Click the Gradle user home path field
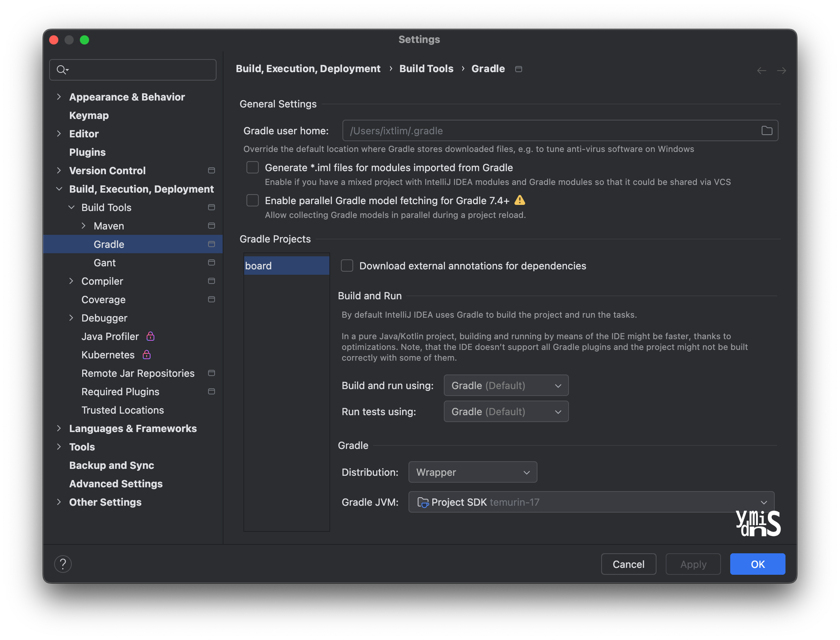Viewport: 840px width, 640px height. pos(549,131)
